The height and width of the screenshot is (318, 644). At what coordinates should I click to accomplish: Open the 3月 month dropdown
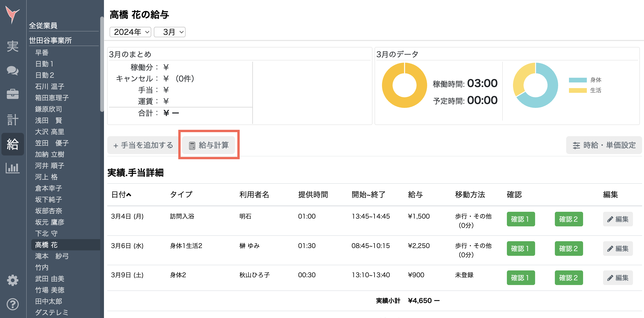(170, 32)
